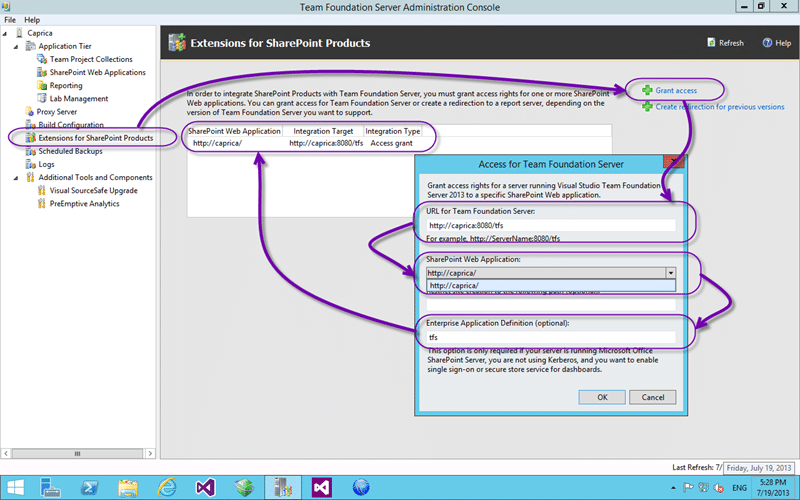Open the File menu
Image resolution: width=800 pixels, height=500 pixels.
[x=10, y=20]
